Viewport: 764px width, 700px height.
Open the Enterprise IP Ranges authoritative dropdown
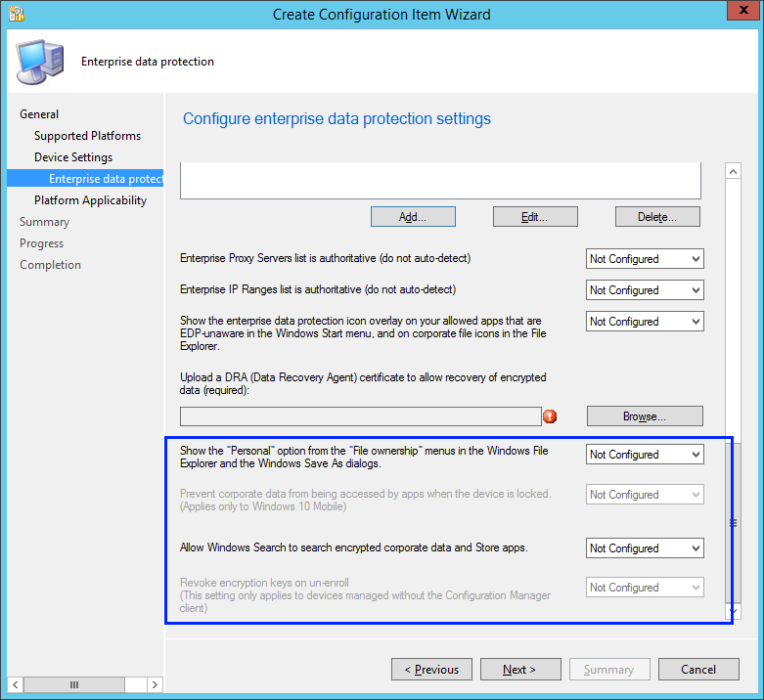point(645,290)
